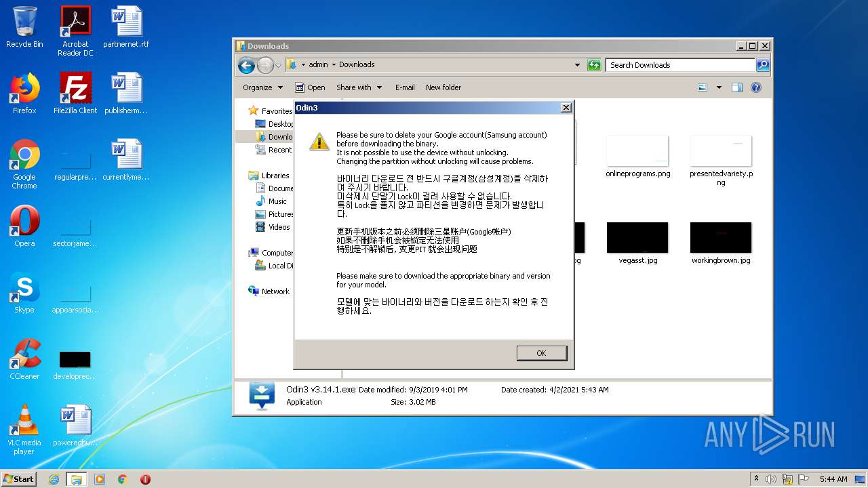Click Open in explorer toolbar
The height and width of the screenshot is (488, 868).
coord(310,87)
